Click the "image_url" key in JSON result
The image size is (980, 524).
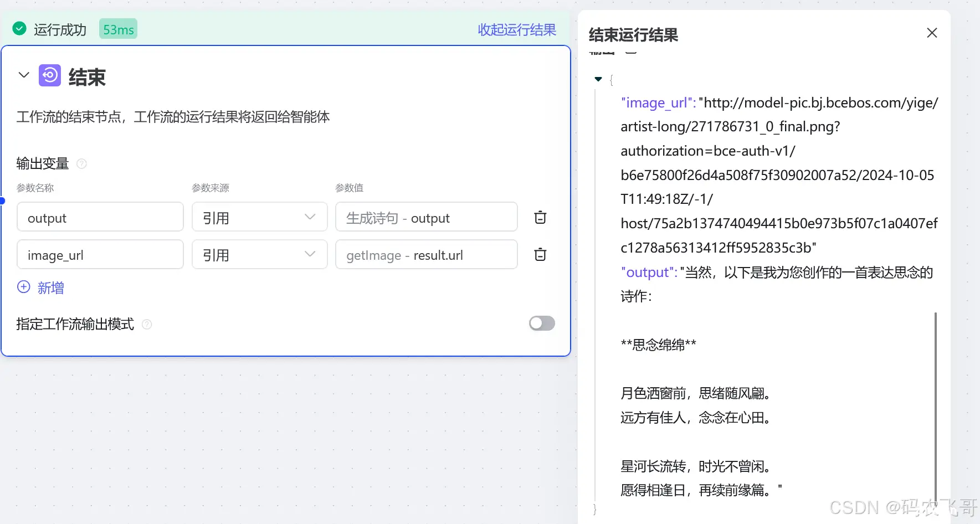tap(658, 103)
